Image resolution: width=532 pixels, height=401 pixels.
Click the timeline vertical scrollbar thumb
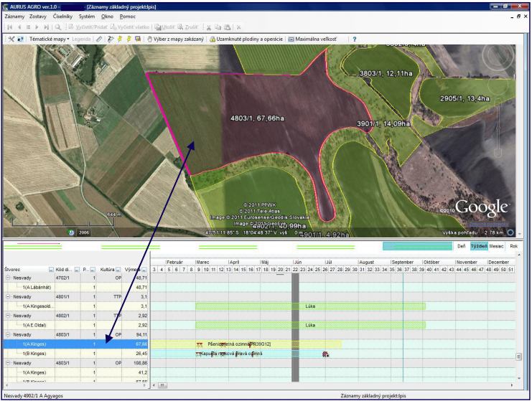click(x=518, y=357)
